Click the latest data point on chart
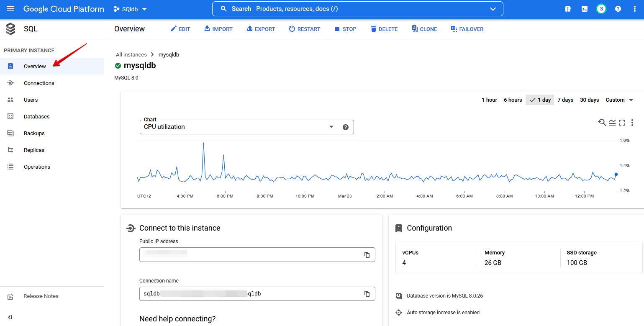Screen dimensions: 644x326 616,174
